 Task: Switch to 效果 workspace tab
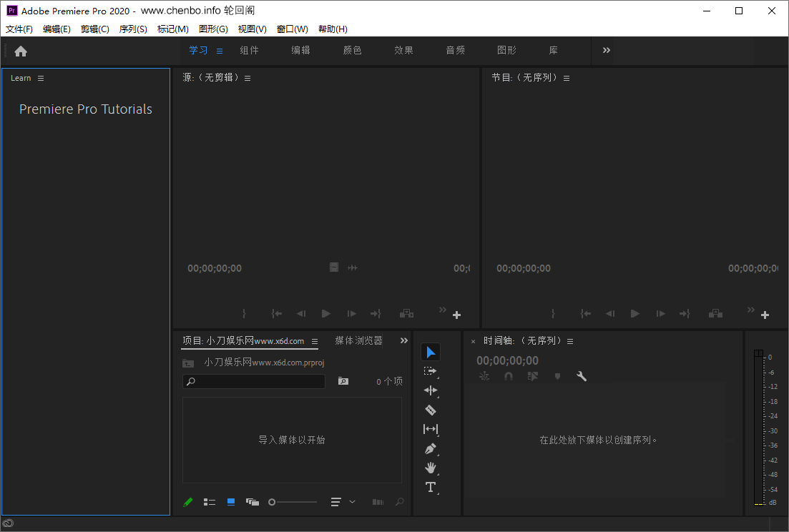coord(403,50)
